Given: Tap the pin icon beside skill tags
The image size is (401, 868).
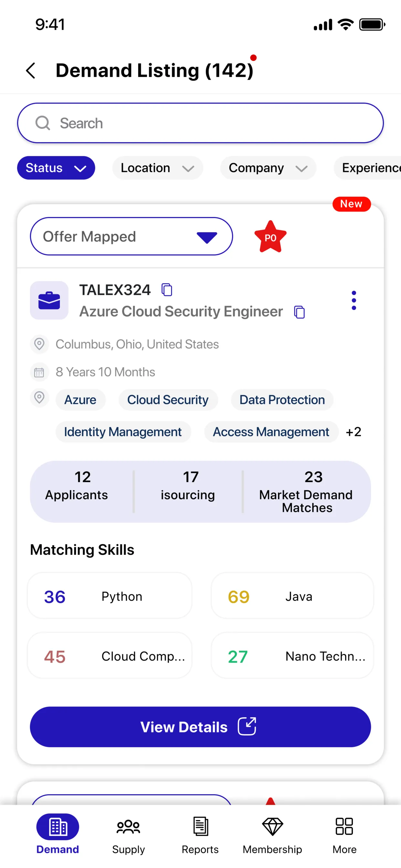Looking at the screenshot, I should [x=39, y=398].
